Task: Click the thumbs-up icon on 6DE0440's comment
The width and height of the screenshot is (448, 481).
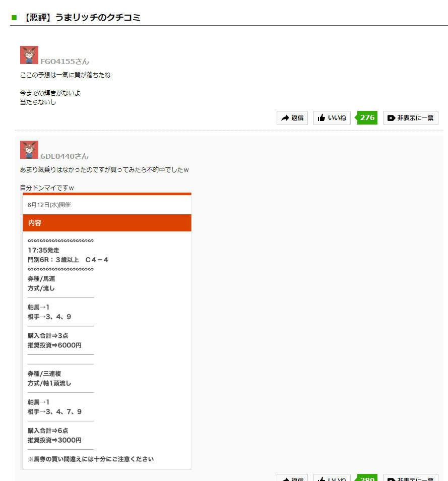Action: pos(322,479)
